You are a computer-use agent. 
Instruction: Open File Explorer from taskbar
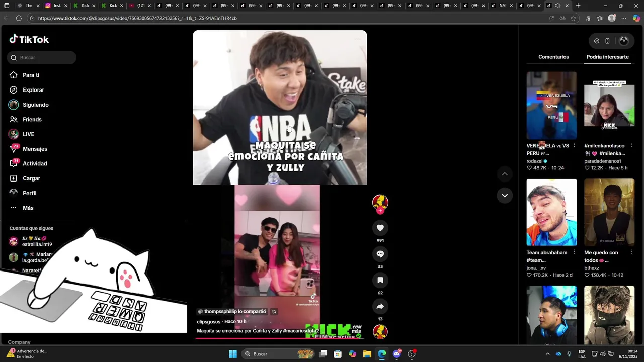point(367,354)
